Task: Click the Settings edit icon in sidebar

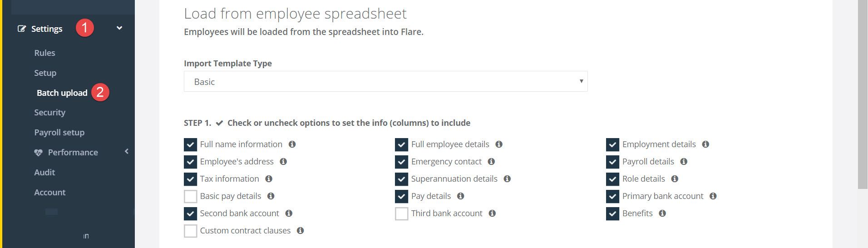Action: [21, 29]
